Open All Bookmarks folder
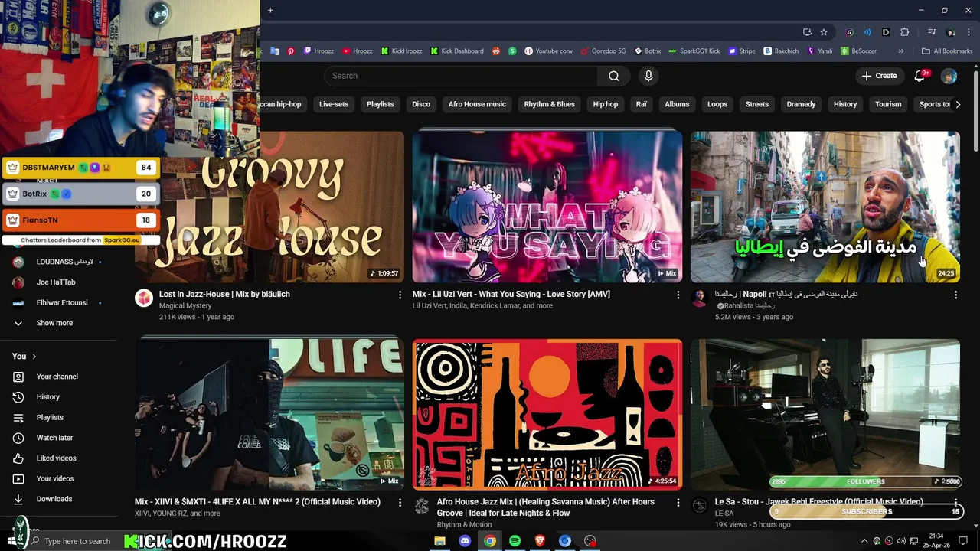The height and width of the screenshot is (551, 980). tap(947, 51)
